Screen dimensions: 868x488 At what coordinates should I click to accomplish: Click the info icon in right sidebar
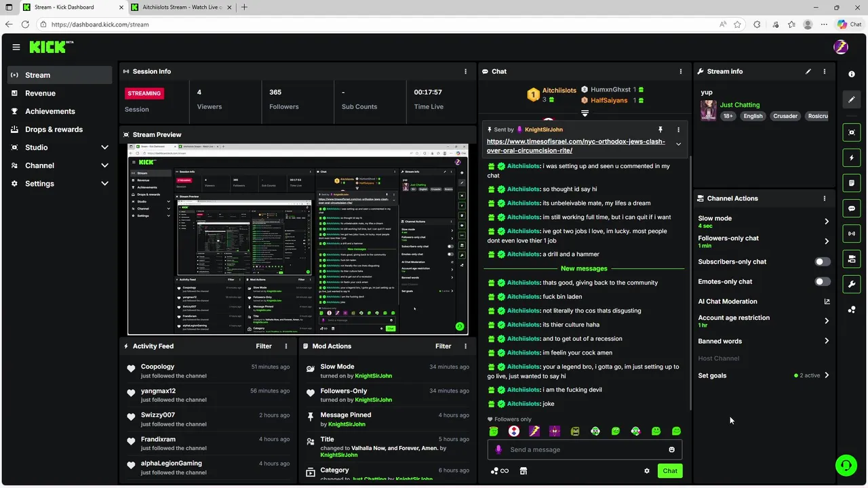click(852, 74)
